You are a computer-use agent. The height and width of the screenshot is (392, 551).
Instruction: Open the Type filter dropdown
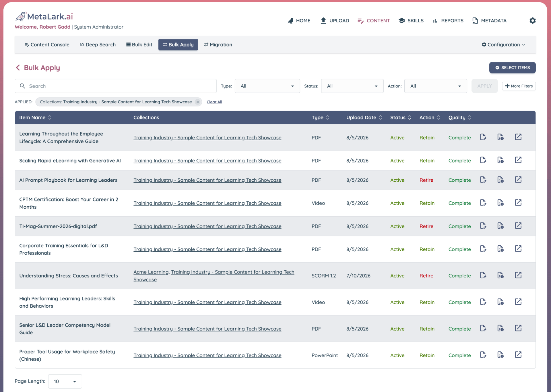point(267,86)
